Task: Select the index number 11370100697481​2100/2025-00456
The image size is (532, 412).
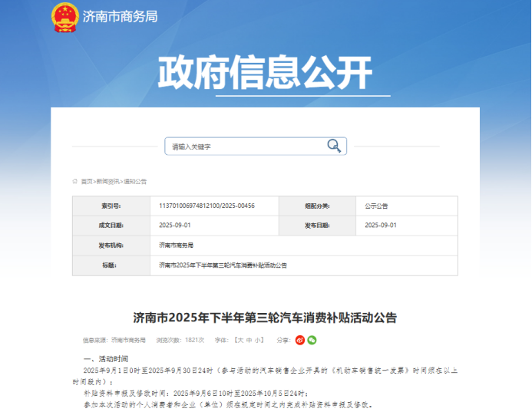Action: tap(207, 206)
